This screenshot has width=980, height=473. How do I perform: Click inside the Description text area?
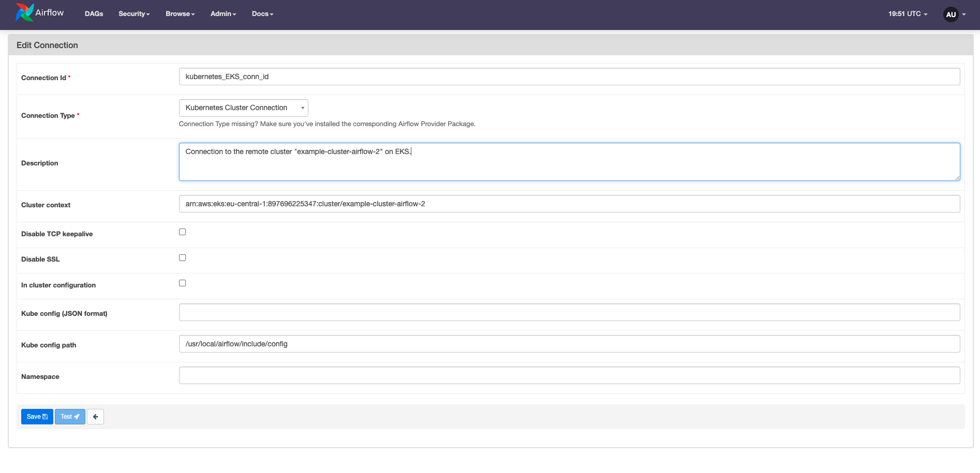[x=569, y=161]
